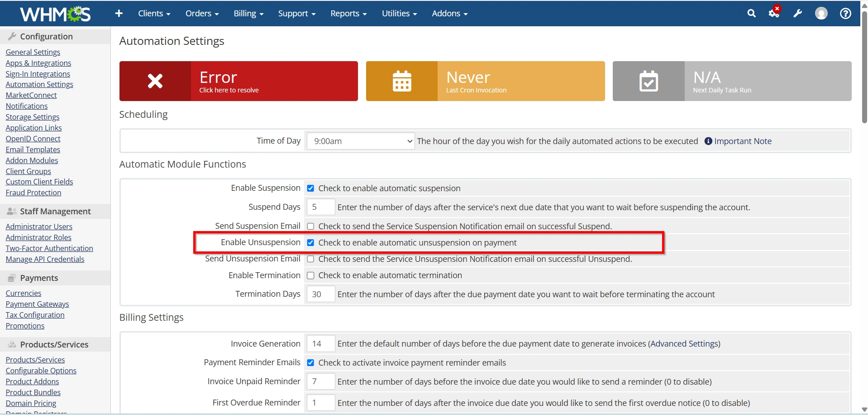The height and width of the screenshot is (415, 868).
Task: Open the system health gears icon
Action: click(774, 13)
